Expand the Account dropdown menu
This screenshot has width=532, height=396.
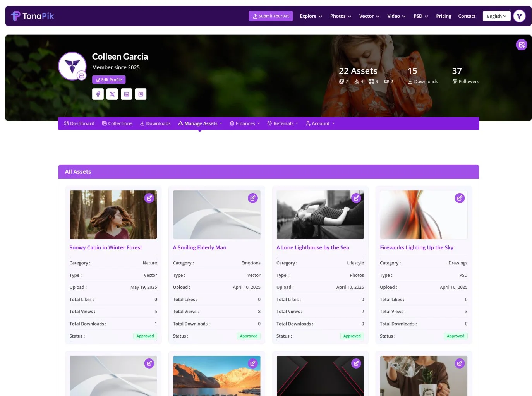click(320, 123)
